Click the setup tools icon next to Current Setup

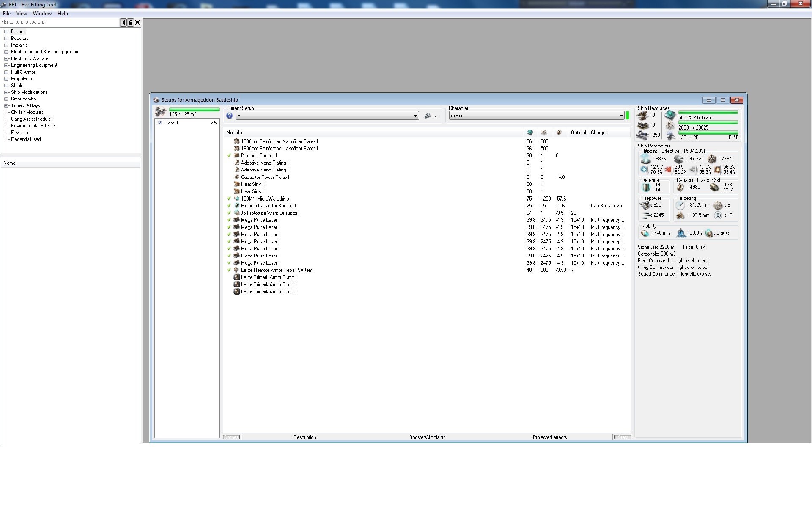click(428, 116)
